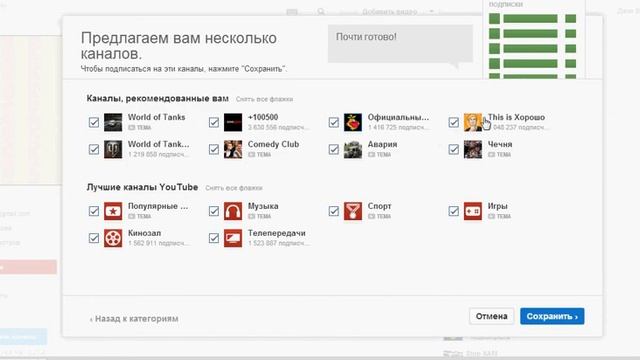Click the Отмена button
640x360 pixels.
pos(491,316)
